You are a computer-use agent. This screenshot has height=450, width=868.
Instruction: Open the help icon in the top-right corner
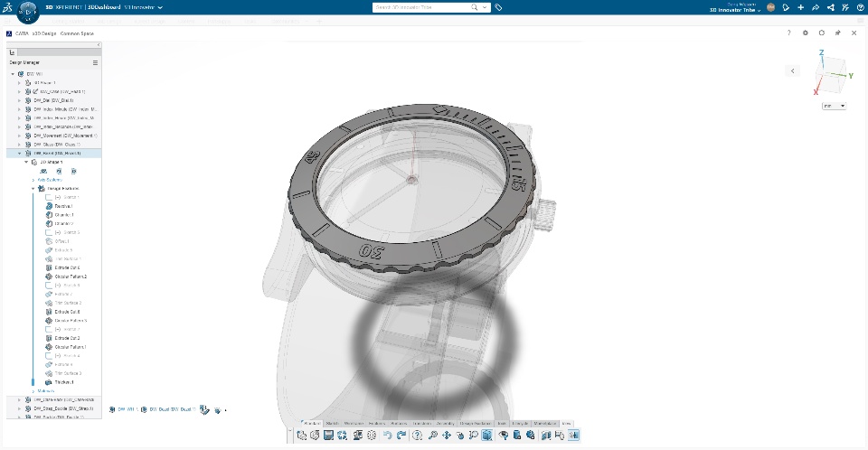861,7
